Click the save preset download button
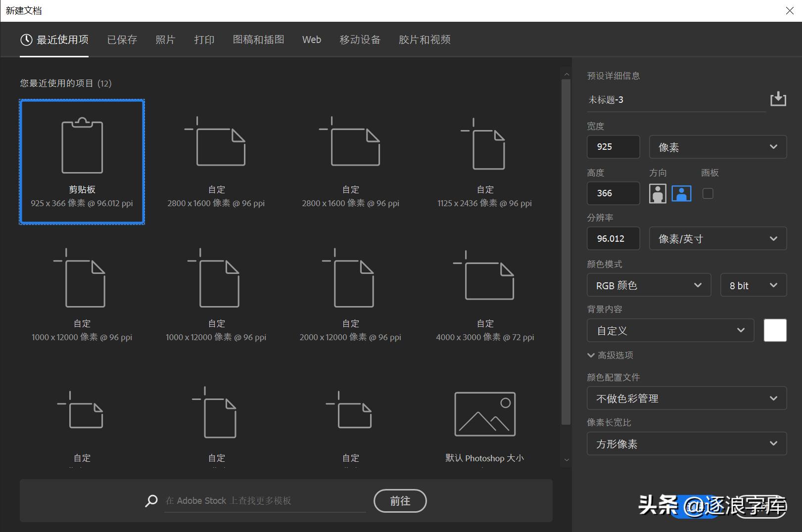Screen dimensions: 802x532 click(778, 99)
